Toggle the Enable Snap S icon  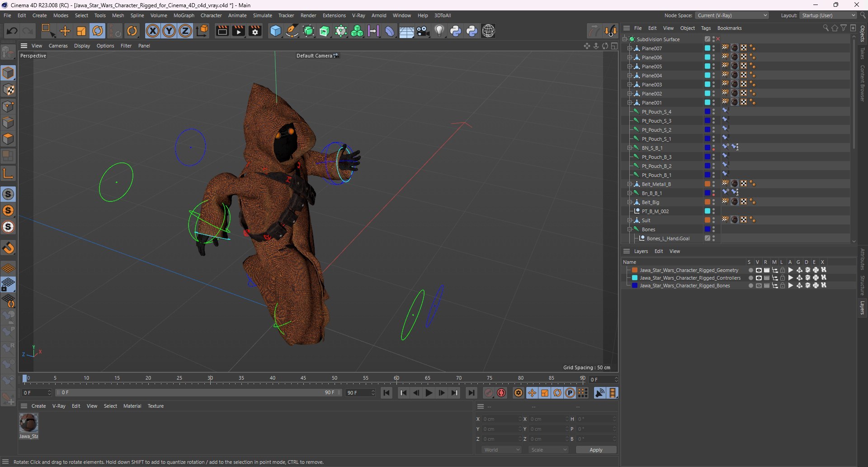pyautogui.click(x=8, y=194)
